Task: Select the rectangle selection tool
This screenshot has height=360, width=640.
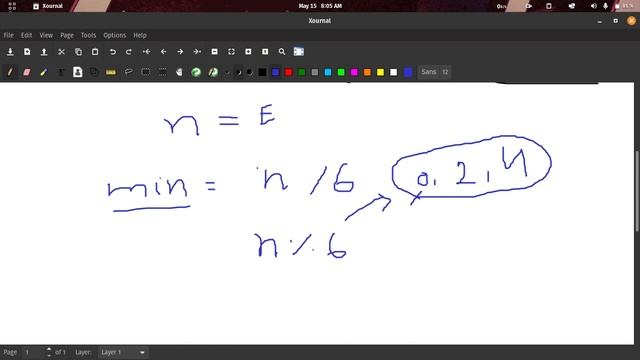Action: [146, 72]
